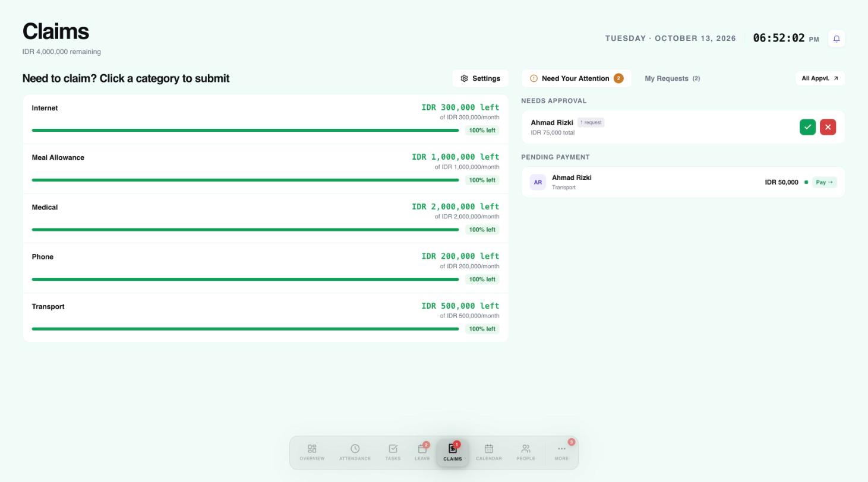Click 'IDR 4,000,000 remaining' subtitle
This screenshot has height=482, width=868.
point(62,52)
